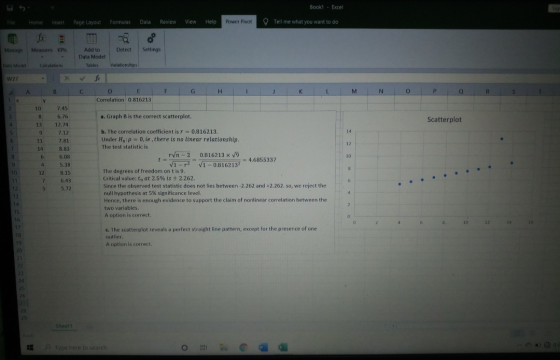The image size is (560, 360).
Task: Cancel the formula bar entry
Action: [x=67, y=78]
